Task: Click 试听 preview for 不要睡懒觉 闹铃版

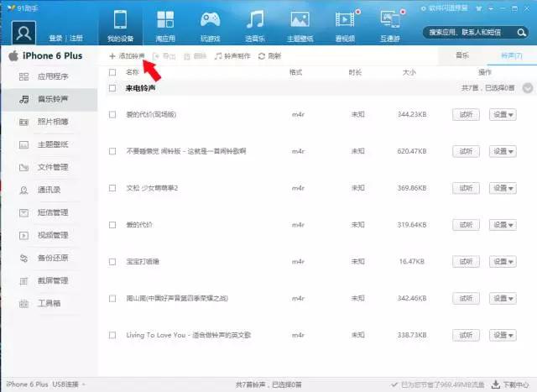Action: tap(466, 151)
